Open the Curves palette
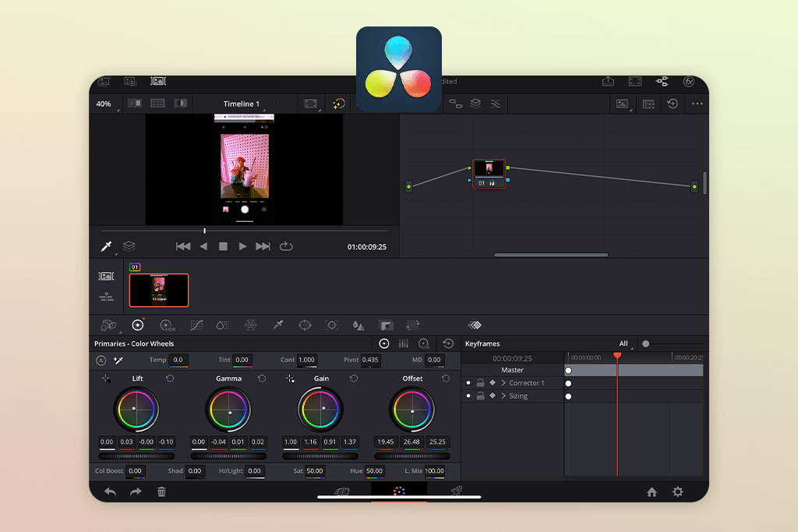 (196, 325)
